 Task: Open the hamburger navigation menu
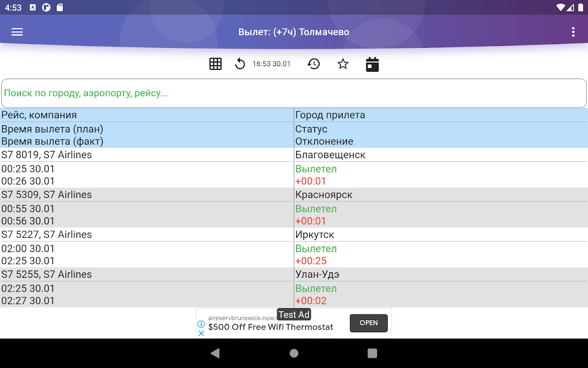coord(17,32)
